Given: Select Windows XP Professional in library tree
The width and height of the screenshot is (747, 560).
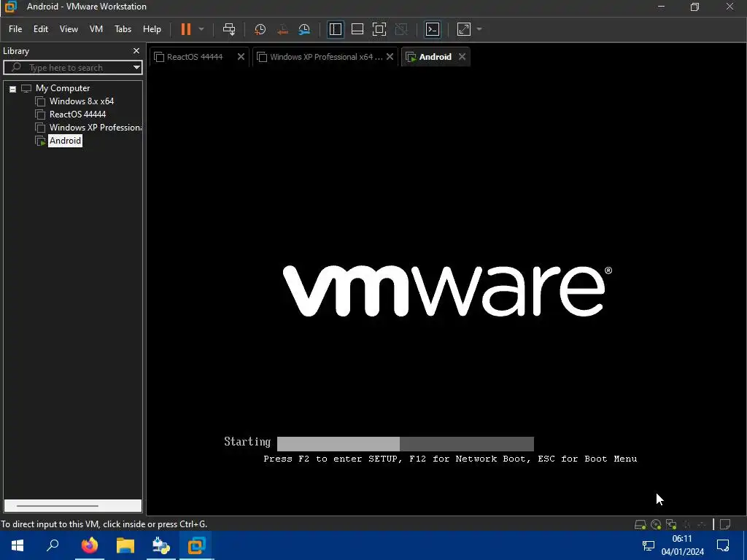Looking at the screenshot, I should coord(96,128).
